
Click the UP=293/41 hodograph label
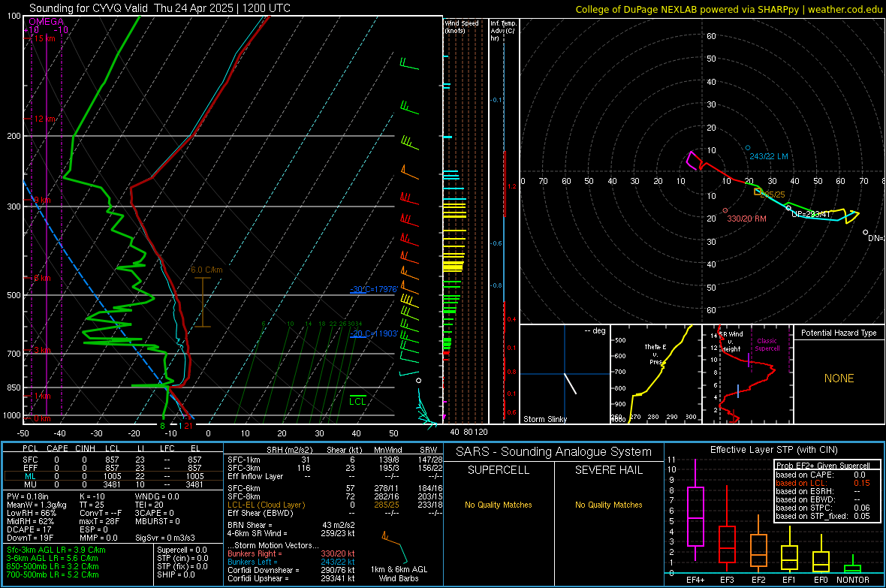811,214
